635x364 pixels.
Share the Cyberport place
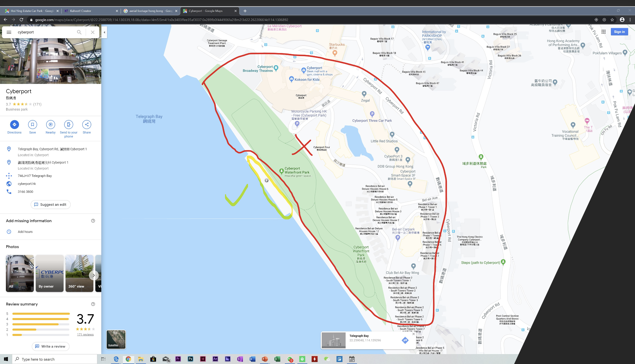click(87, 124)
